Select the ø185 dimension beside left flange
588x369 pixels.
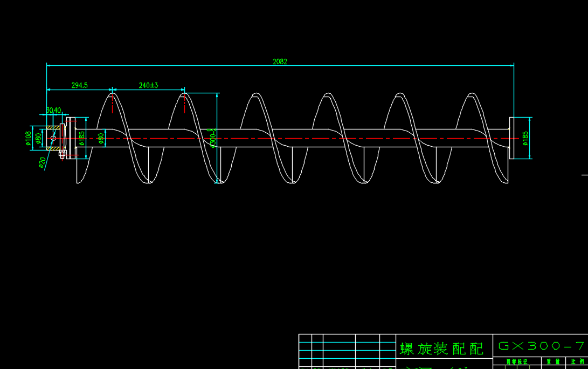82,139
